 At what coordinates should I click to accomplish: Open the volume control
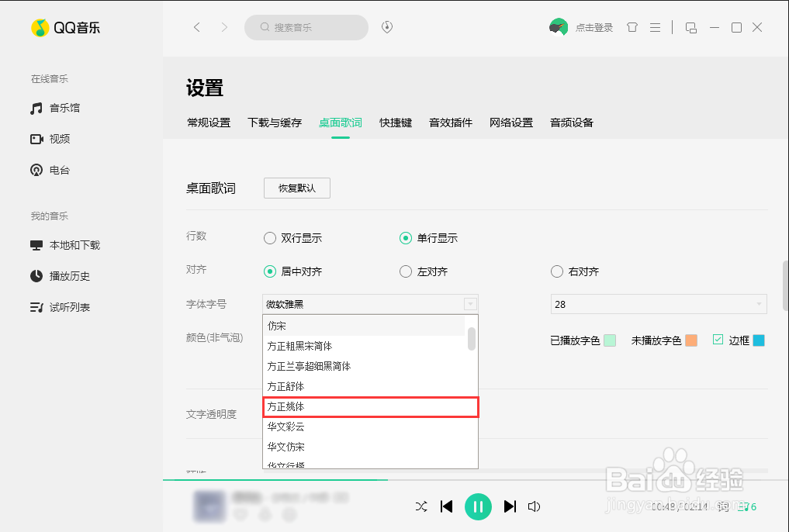pos(535,506)
